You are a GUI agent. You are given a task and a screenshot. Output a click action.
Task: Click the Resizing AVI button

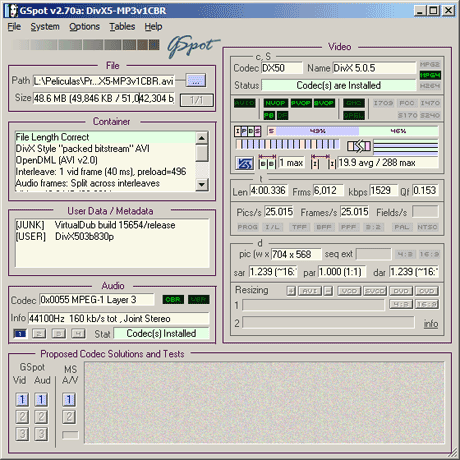[310, 291]
